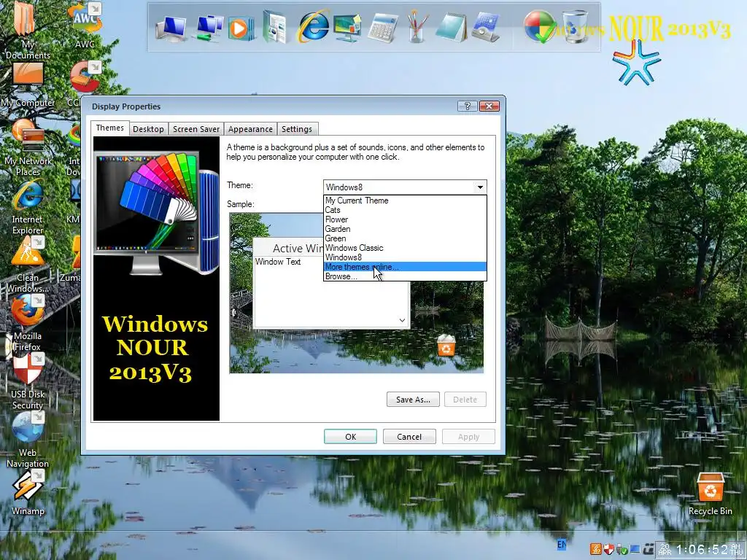Open network connections icon in the dock

209,28
